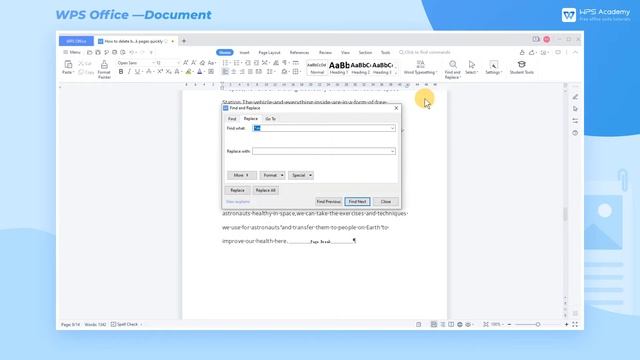
Task: Click the Replace All button
Action: [x=265, y=190]
